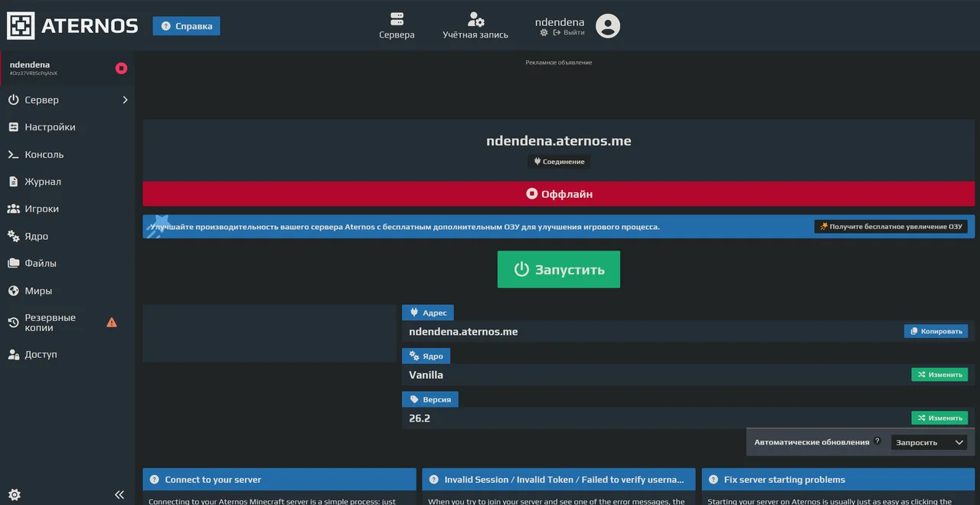Click the Версия label tag
980x505 pixels.
(430, 399)
